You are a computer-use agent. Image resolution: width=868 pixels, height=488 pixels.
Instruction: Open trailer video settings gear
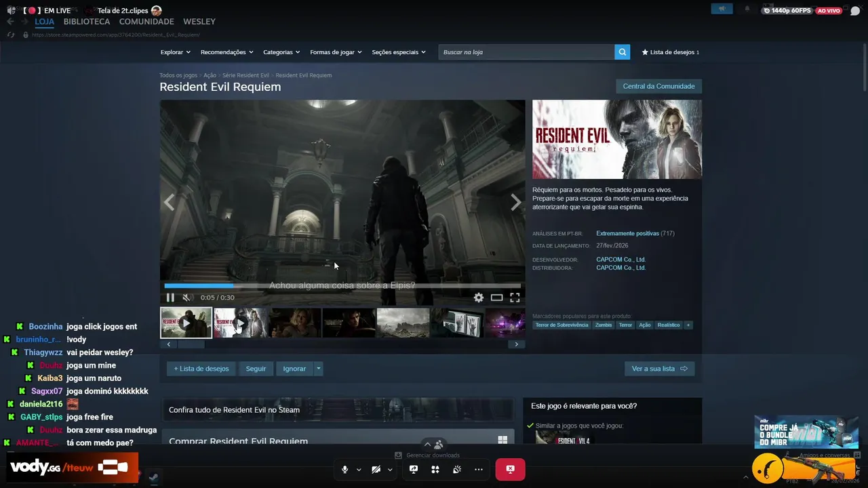click(479, 298)
